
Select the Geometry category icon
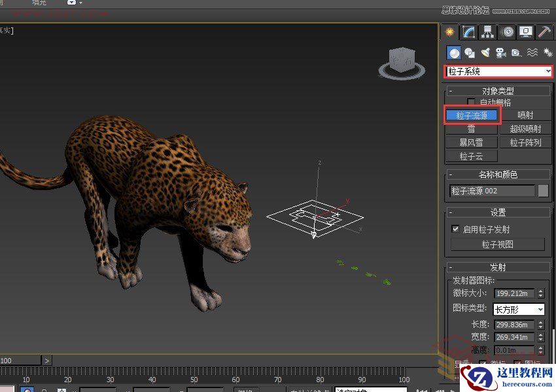pos(453,53)
